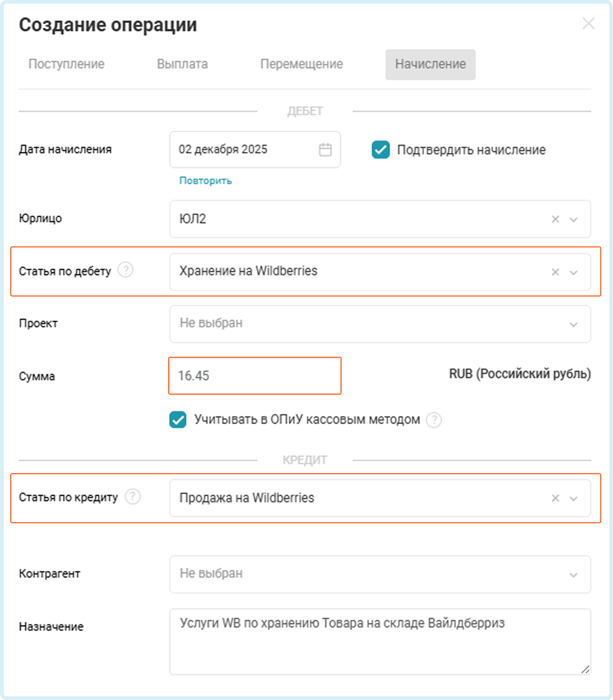Image resolution: width=613 pixels, height=700 pixels.
Task: Expand the Статья по дебету dropdown arrow
Action: click(x=574, y=272)
